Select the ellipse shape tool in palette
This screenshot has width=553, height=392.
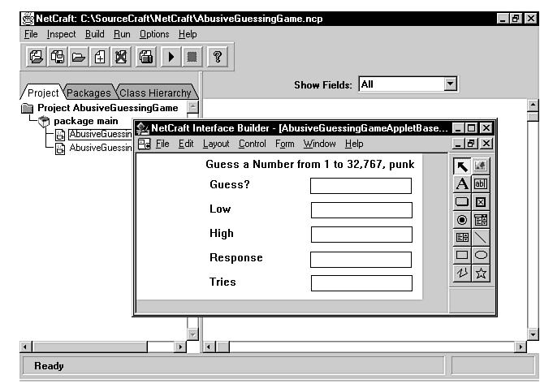point(481,255)
